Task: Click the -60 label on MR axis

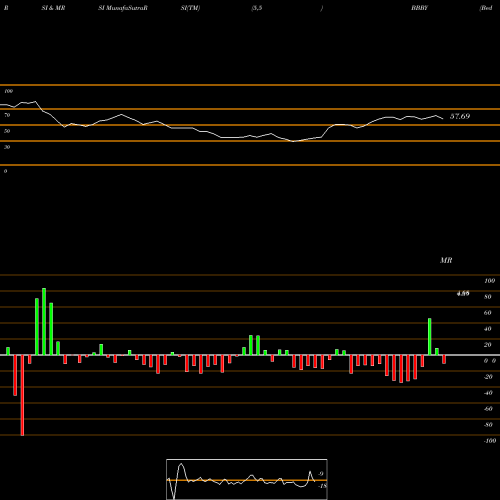Action: [488, 409]
